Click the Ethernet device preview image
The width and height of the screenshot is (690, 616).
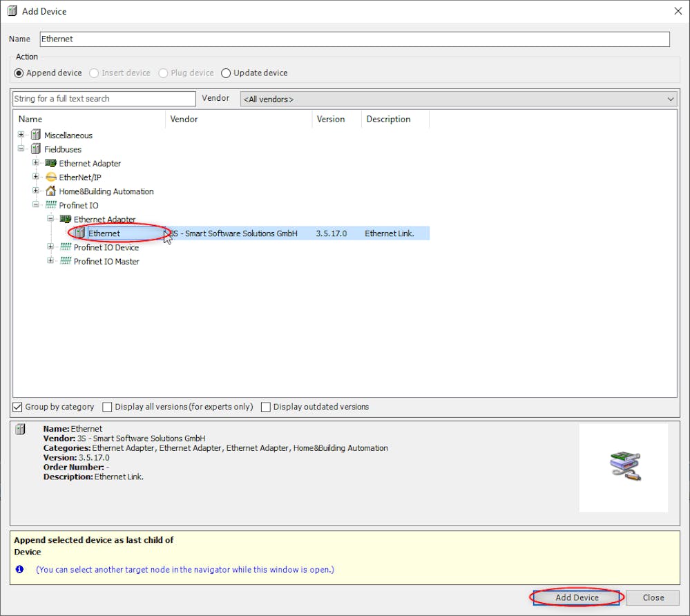point(624,468)
